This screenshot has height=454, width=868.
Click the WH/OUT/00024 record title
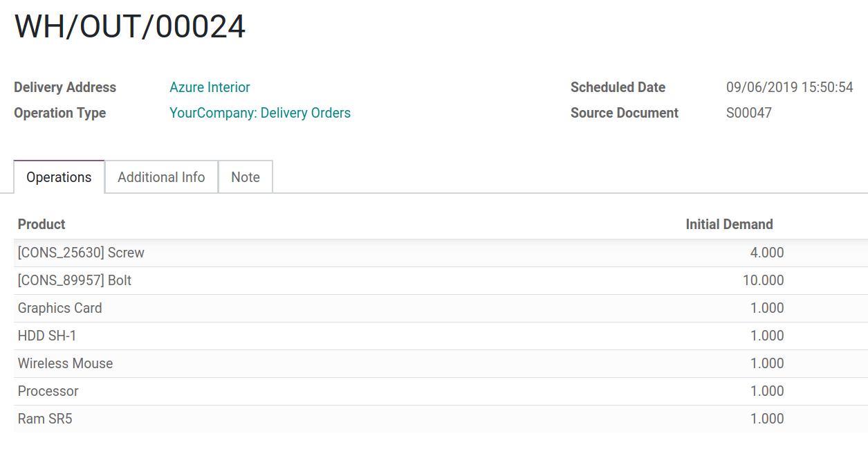click(x=130, y=27)
